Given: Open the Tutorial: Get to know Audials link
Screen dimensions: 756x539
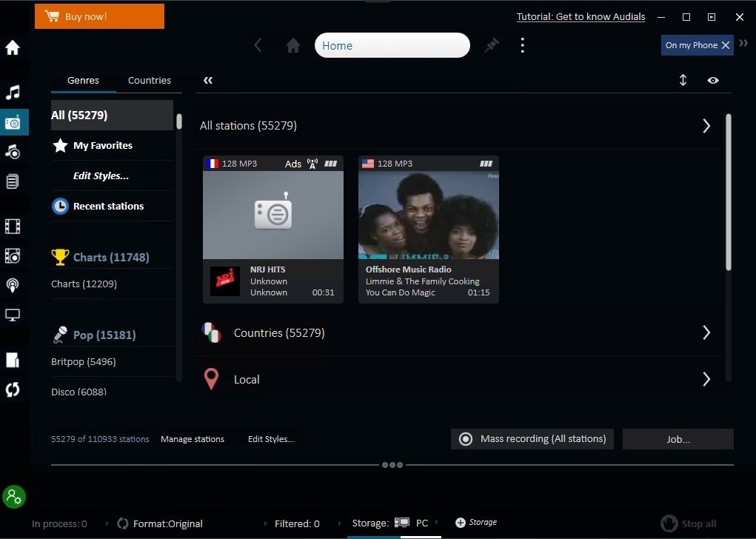Looking at the screenshot, I should 581,17.
